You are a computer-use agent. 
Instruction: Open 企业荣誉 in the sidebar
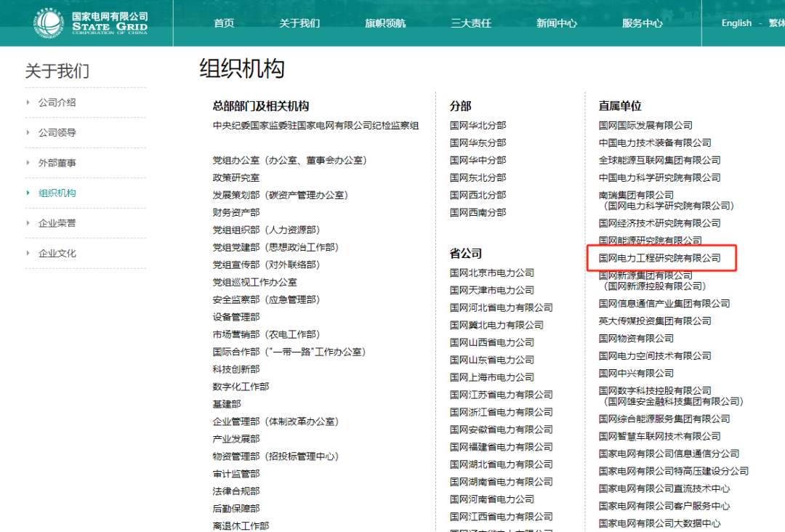(57, 223)
